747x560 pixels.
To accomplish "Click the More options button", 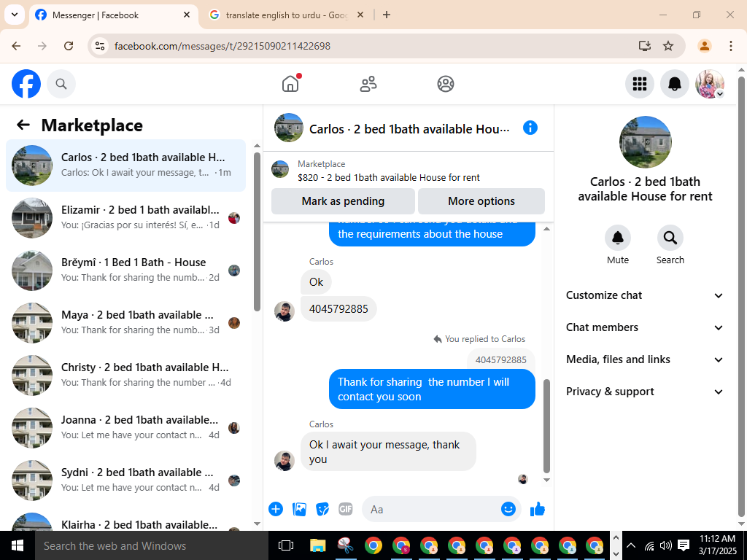I will (481, 201).
